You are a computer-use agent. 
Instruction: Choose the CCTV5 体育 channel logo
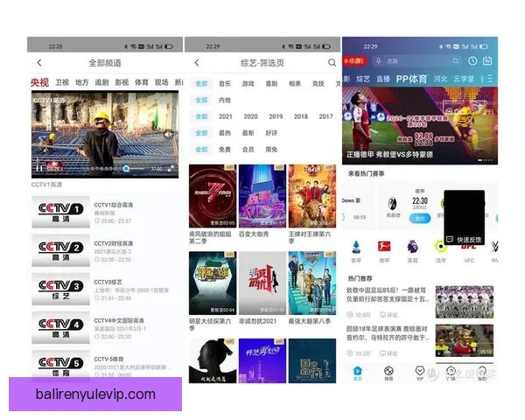click(60, 366)
